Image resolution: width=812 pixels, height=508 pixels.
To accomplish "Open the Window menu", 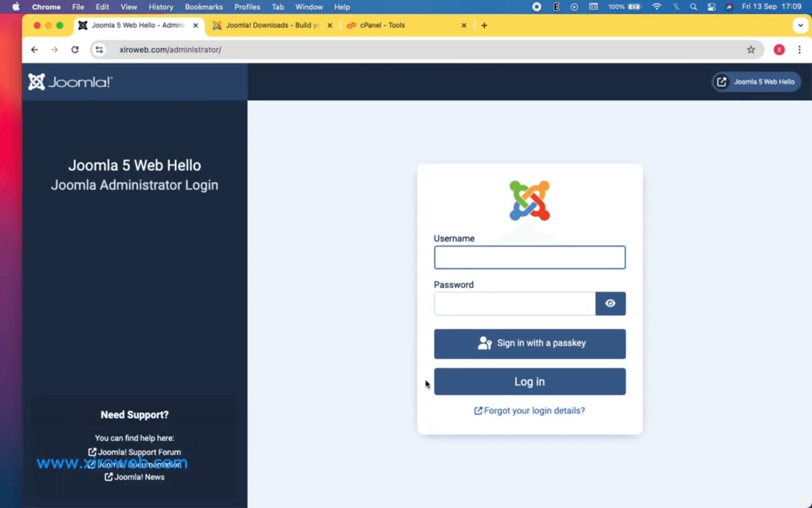I will 309,7.
